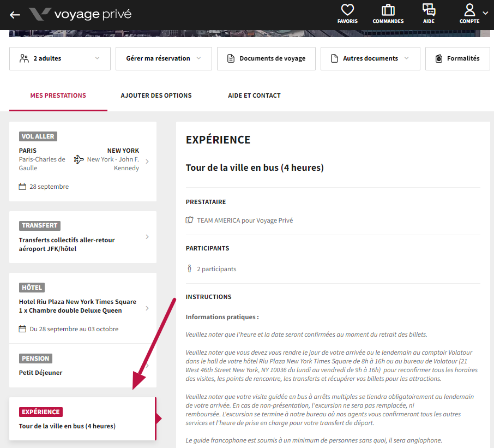The image size is (494, 448).
Task: Open the Voyage Privé logo homepage
Action: pos(80,14)
